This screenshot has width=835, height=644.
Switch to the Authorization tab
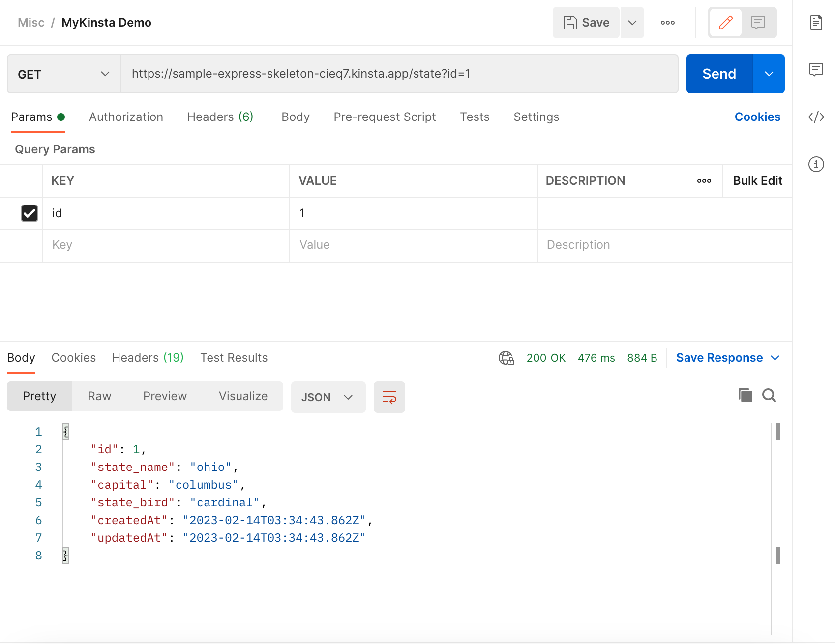click(126, 117)
